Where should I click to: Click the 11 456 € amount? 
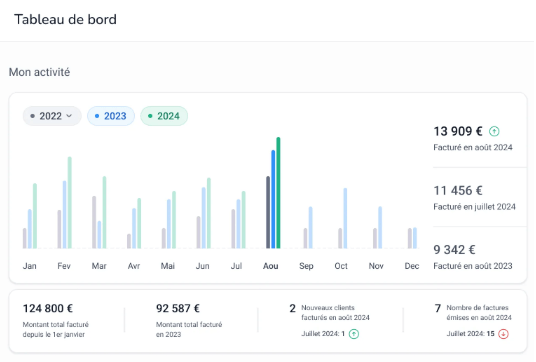[458, 190]
